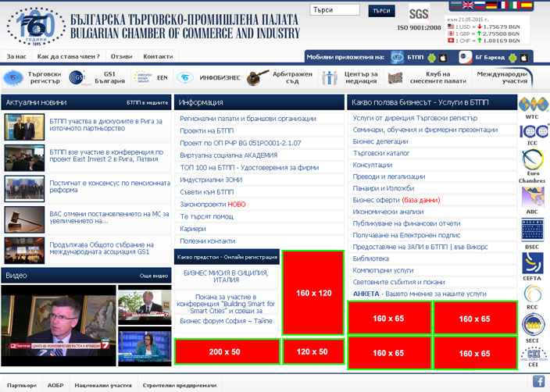550x392 pixels.
Task: Open the ABC partner logo
Action: click(x=533, y=198)
